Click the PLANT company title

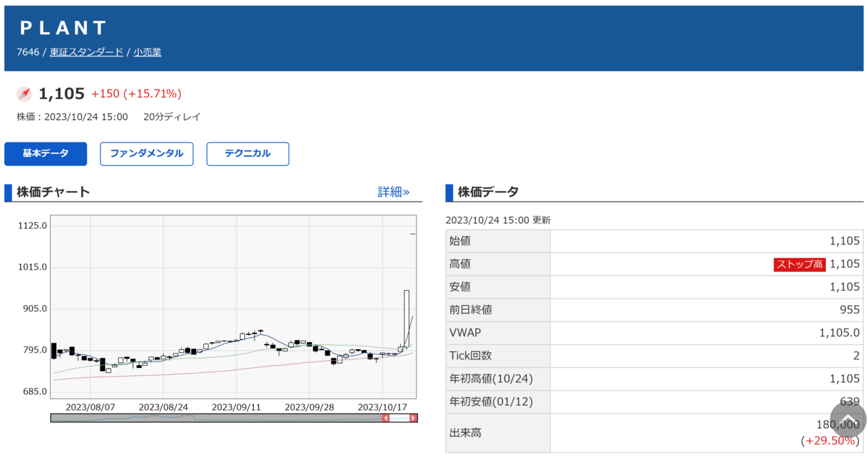pos(64,28)
